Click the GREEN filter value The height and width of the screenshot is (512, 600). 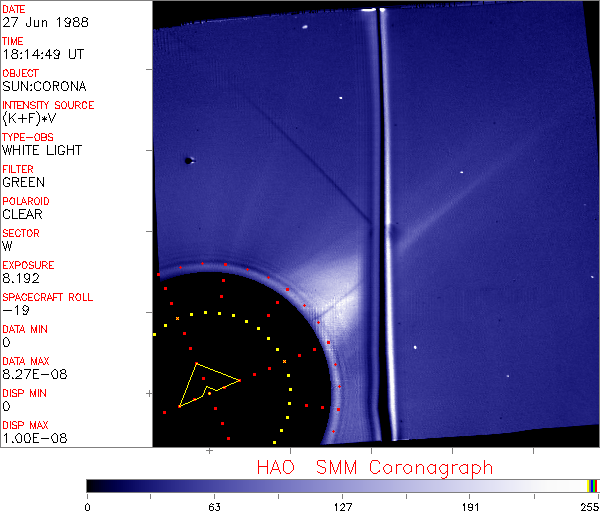coord(23,183)
